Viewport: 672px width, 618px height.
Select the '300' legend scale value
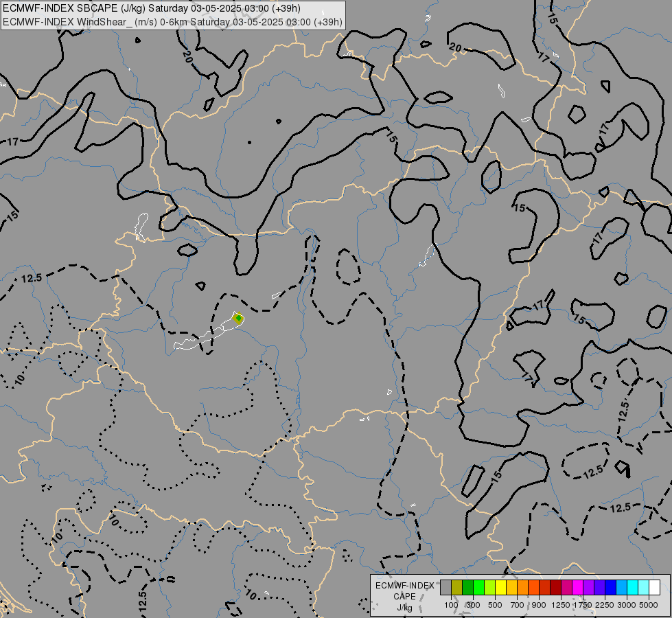click(473, 605)
